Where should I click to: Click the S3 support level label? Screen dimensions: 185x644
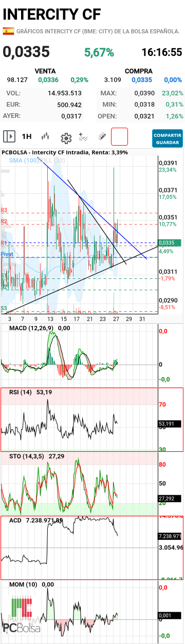(x=4, y=309)
